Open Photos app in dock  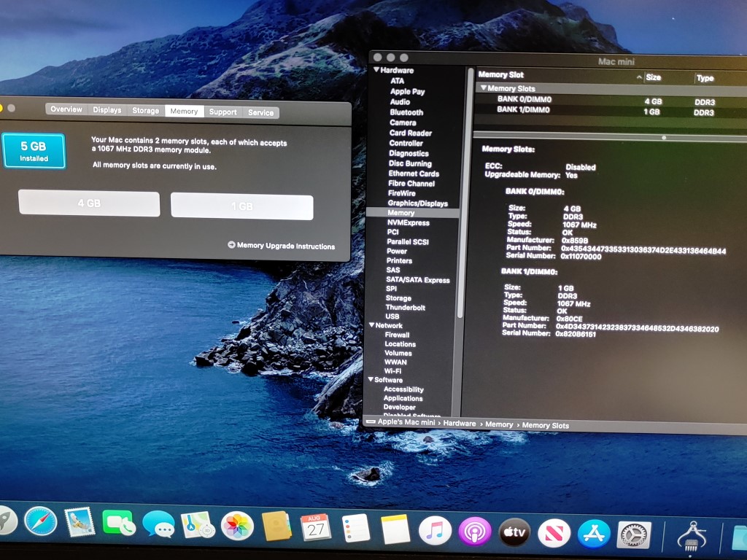(x=237, y=526)
